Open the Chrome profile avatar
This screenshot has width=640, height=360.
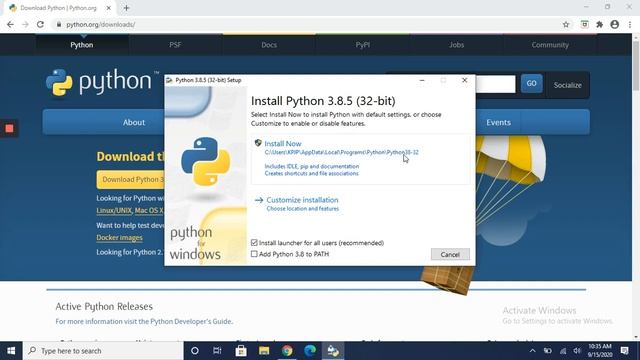pyautogui.click(x=615, y=24)
